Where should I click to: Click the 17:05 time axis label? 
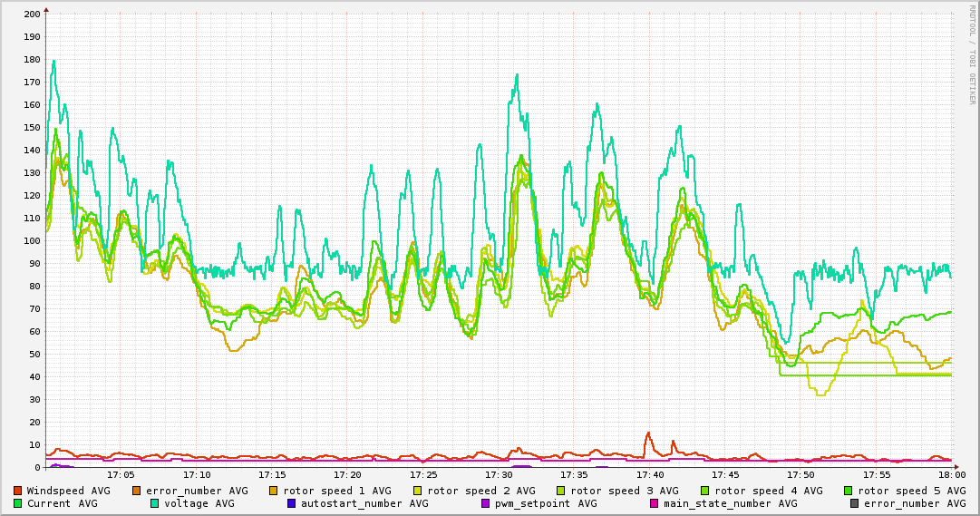coord(121,474)
